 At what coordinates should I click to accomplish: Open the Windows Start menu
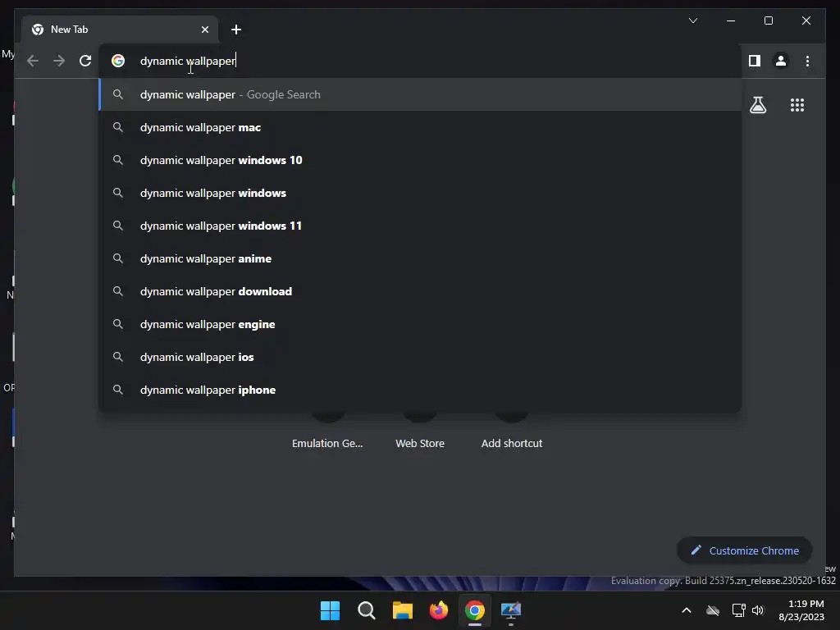coord(330,610)
